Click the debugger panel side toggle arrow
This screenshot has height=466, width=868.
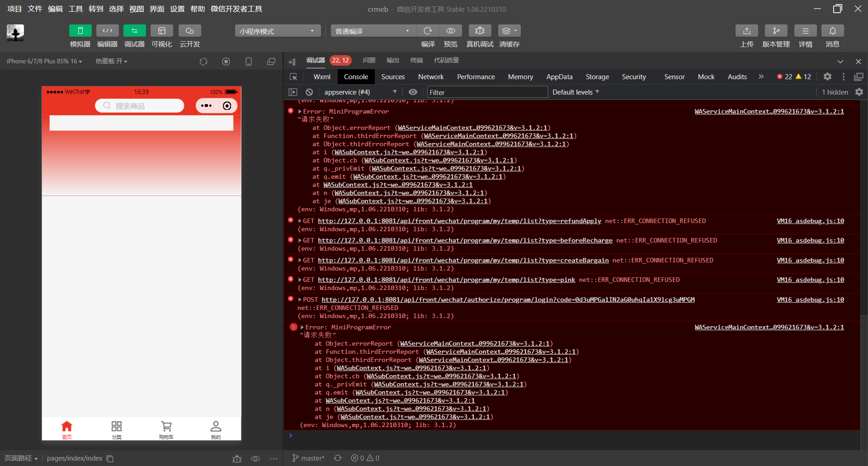click(x=292, y=62)
